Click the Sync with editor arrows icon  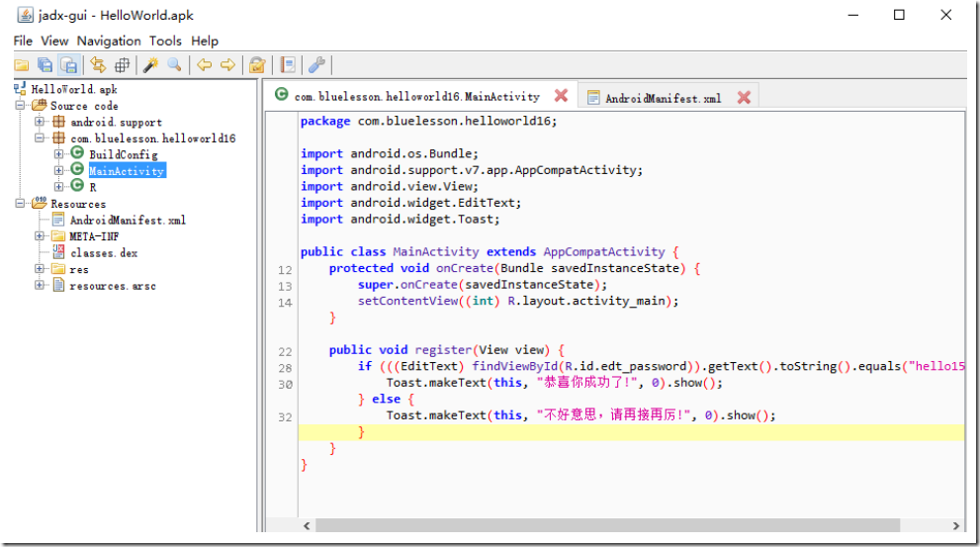[97, 65]
